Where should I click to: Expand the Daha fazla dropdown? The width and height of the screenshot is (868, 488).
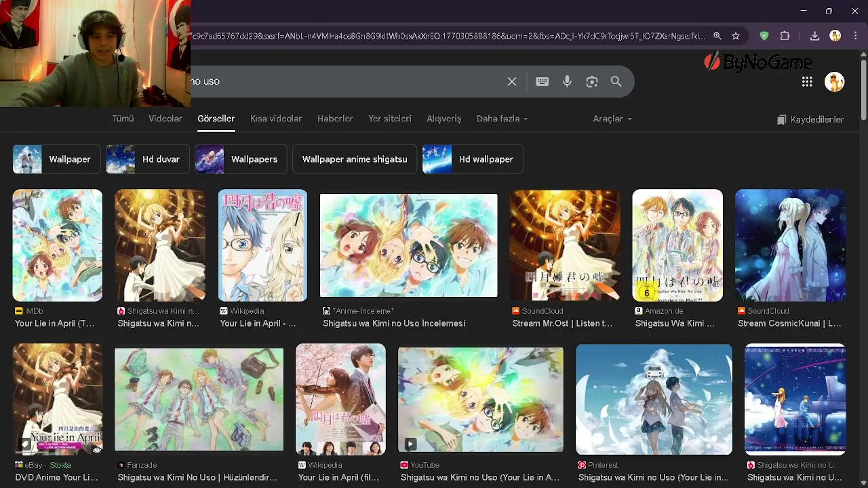pyautogui.click(x=502, y=119)
